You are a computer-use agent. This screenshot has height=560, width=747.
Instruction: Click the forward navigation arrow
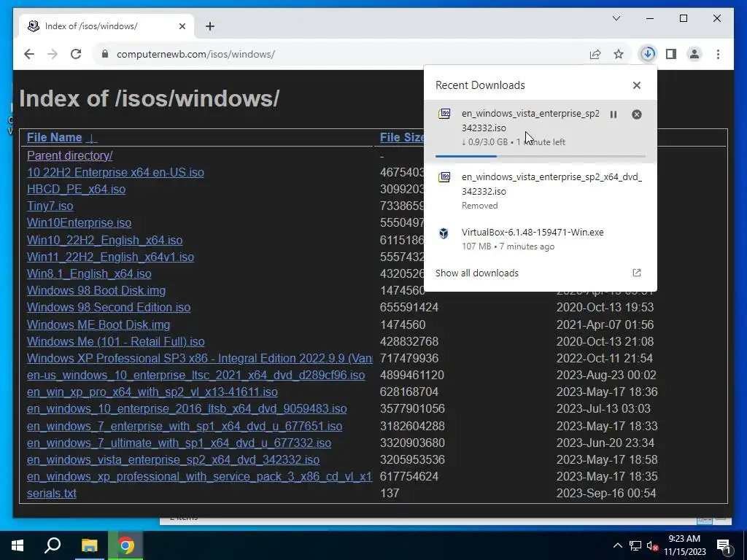coord(53,54)
